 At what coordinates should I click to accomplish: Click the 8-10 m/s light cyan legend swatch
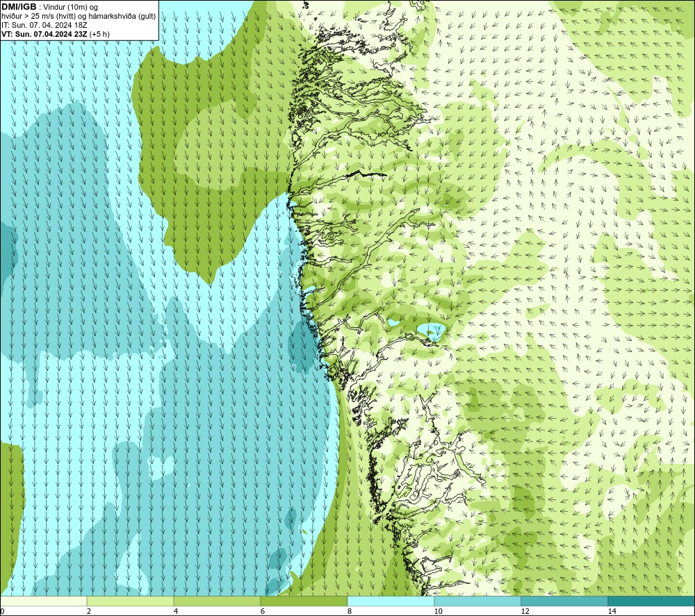[x=391, y=601]
